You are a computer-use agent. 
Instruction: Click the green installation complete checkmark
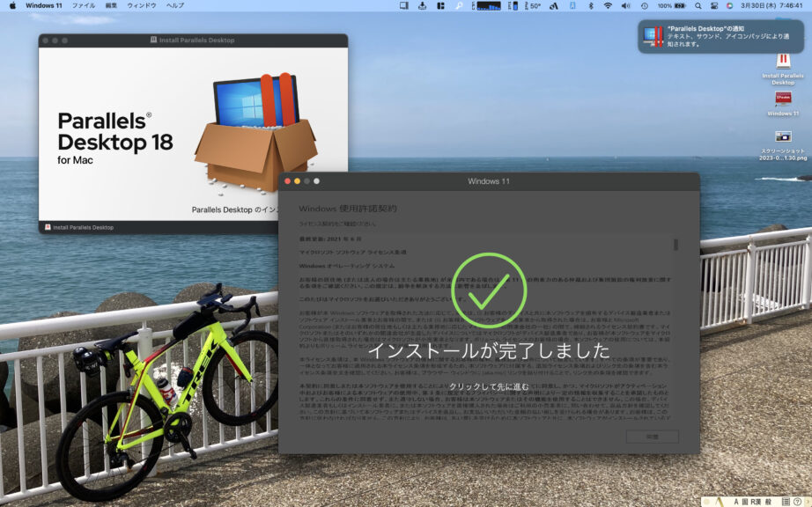click(489, 290)
